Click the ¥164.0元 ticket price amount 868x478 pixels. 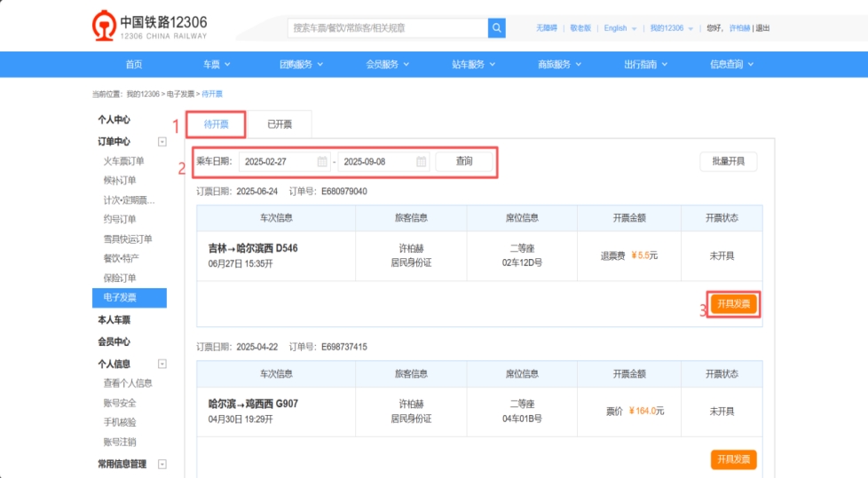(x=646, y=411)
